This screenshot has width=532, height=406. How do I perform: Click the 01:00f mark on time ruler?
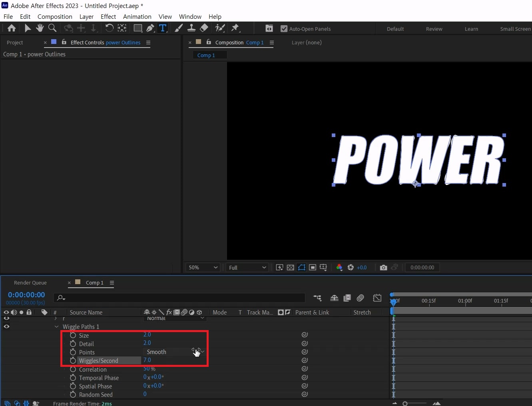pyautogui.click(x=465, y=301)
